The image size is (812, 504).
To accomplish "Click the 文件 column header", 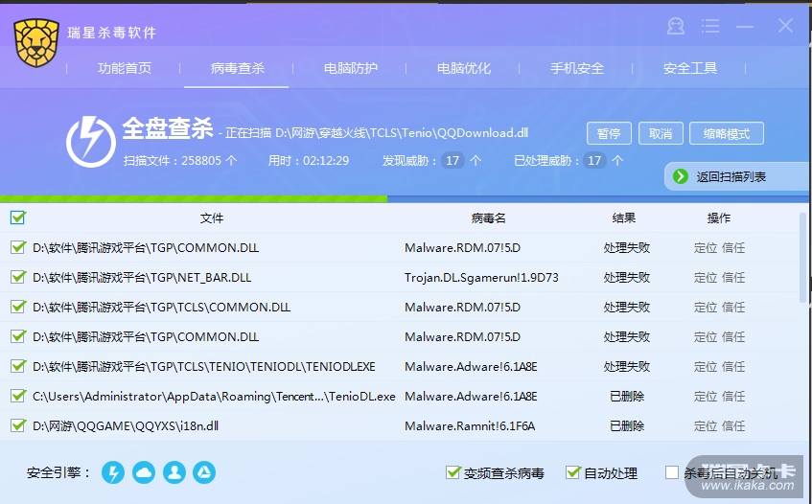I will tap(212, 218).
